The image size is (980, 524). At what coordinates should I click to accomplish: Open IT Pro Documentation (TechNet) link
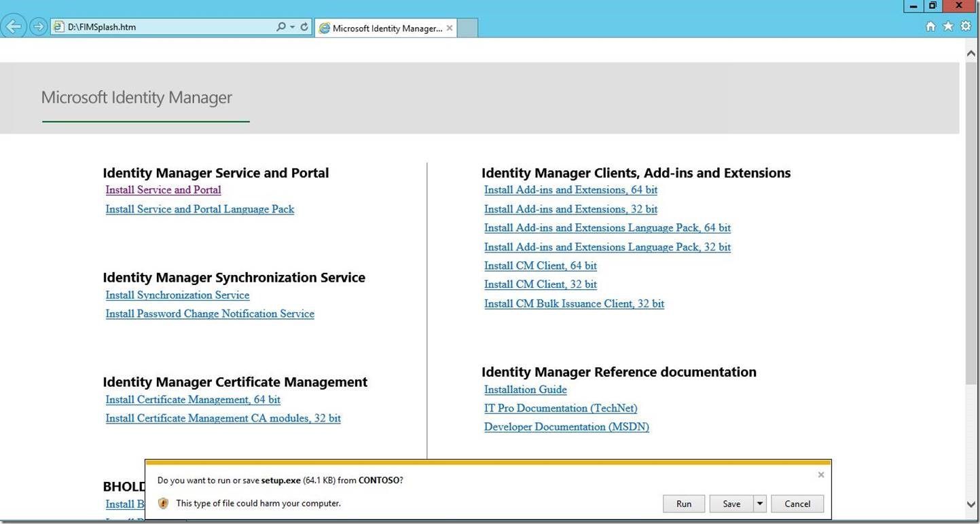pos(560,408)
